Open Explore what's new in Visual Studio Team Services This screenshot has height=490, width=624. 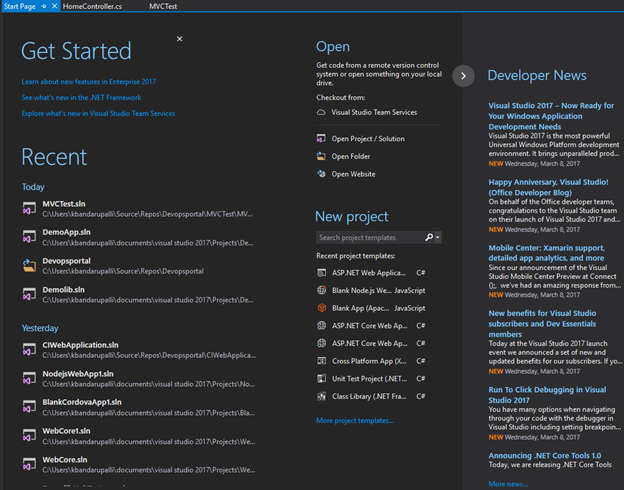(x=98, y=113)
